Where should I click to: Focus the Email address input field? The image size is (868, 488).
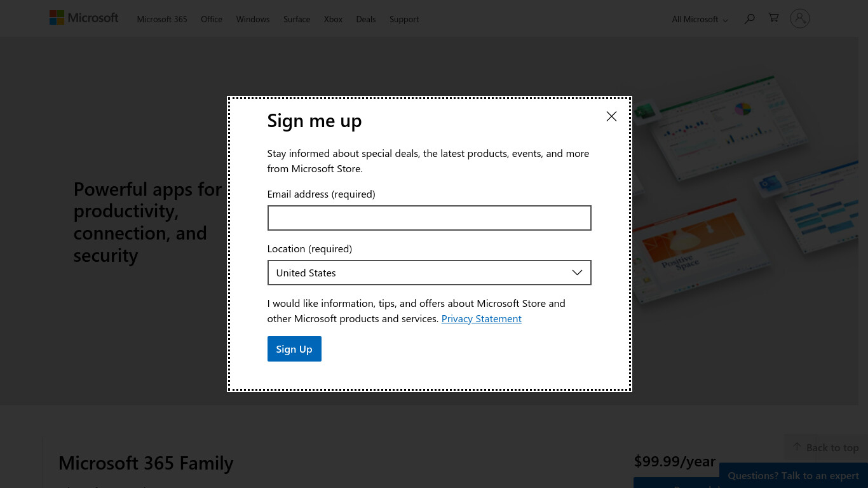[x=430, y=218]
